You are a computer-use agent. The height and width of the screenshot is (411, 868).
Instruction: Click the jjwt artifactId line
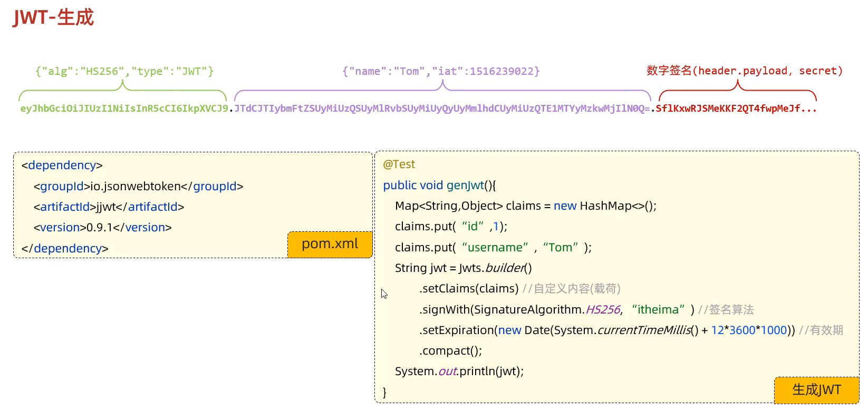pos(109,207)
